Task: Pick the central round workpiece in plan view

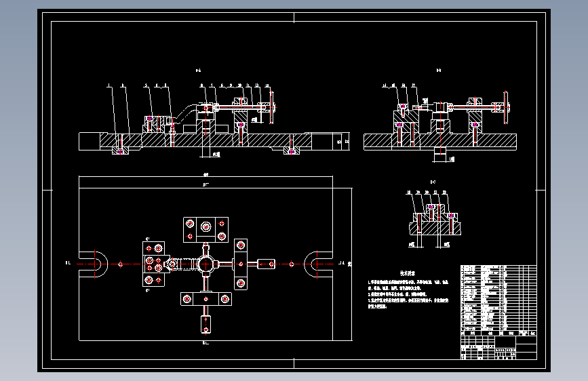Action: pyautogui.click(x=205, y=264)
